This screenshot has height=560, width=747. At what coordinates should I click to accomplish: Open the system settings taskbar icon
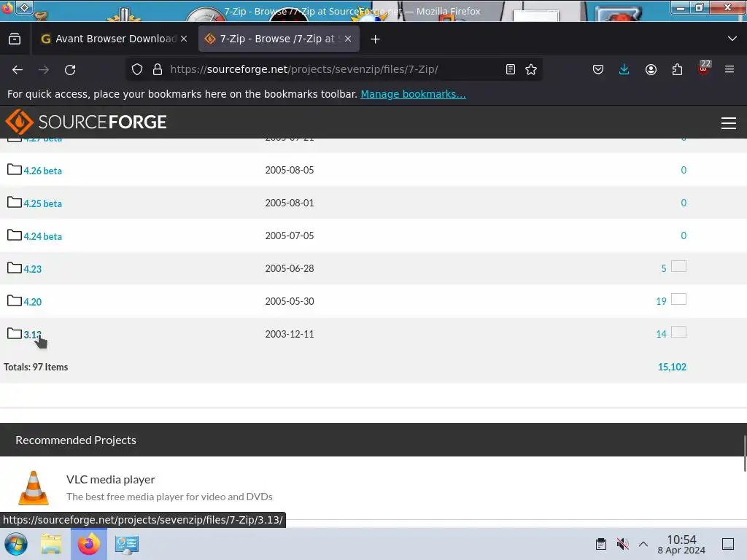(x=127, y=544)
